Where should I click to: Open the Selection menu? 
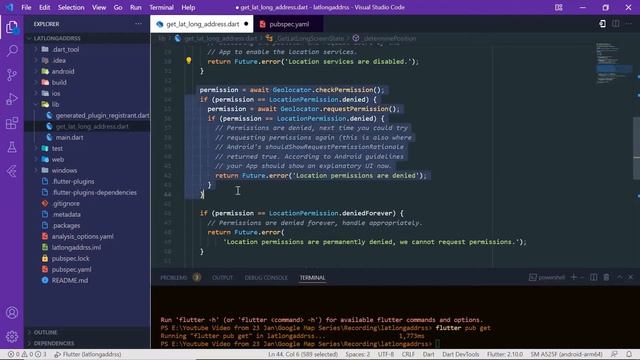click(x=71, y=7)
